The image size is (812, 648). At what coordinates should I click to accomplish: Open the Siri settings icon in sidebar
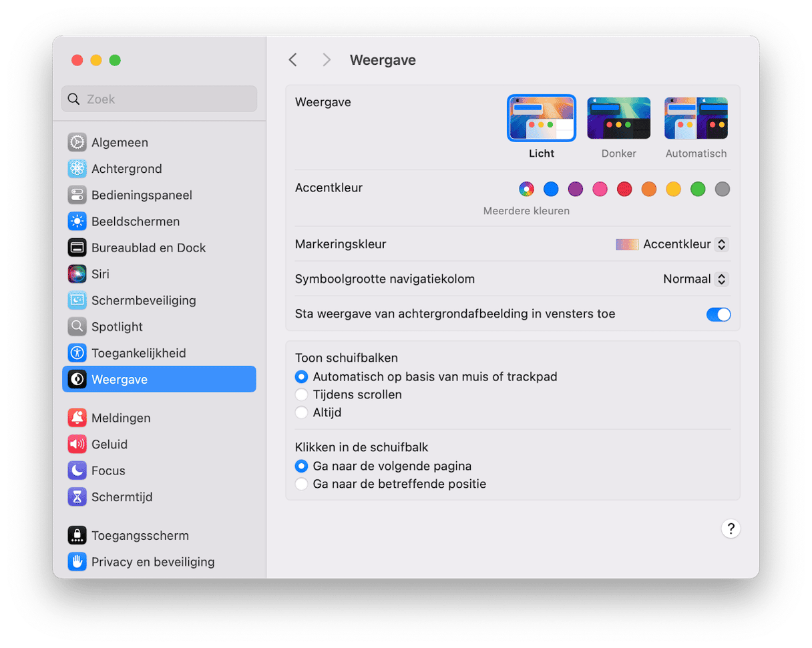coord(77,274)
